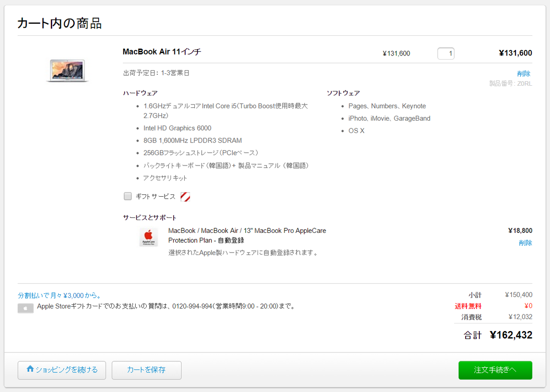The image size is (550, 392).
Task: Click the 出荷予定日 1-3営業日 shipping estimate
Action: click(x=156, y=73)
